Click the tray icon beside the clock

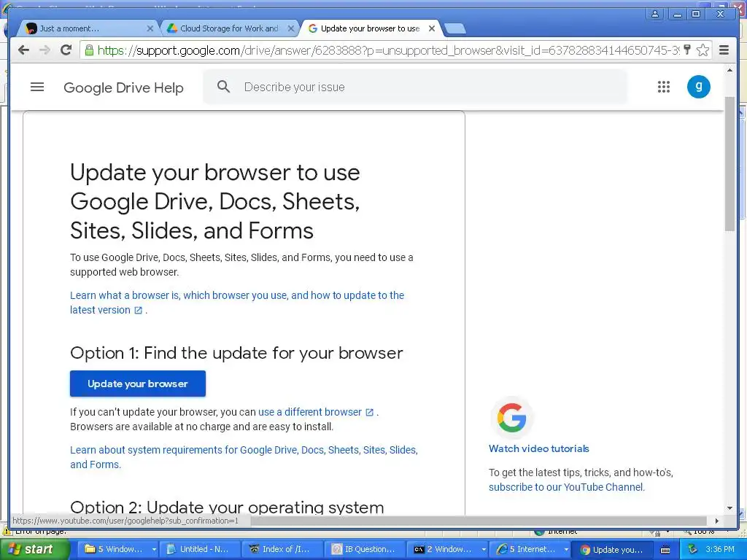(x=693, y=549)
